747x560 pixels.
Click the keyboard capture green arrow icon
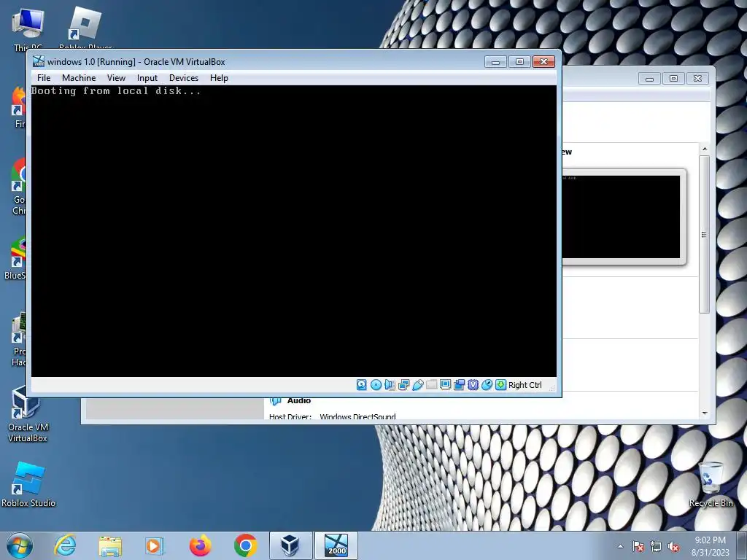pos(500,385)
